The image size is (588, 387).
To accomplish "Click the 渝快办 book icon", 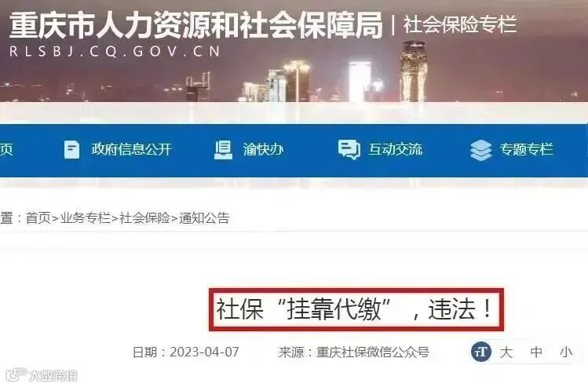I will [223, 150].
